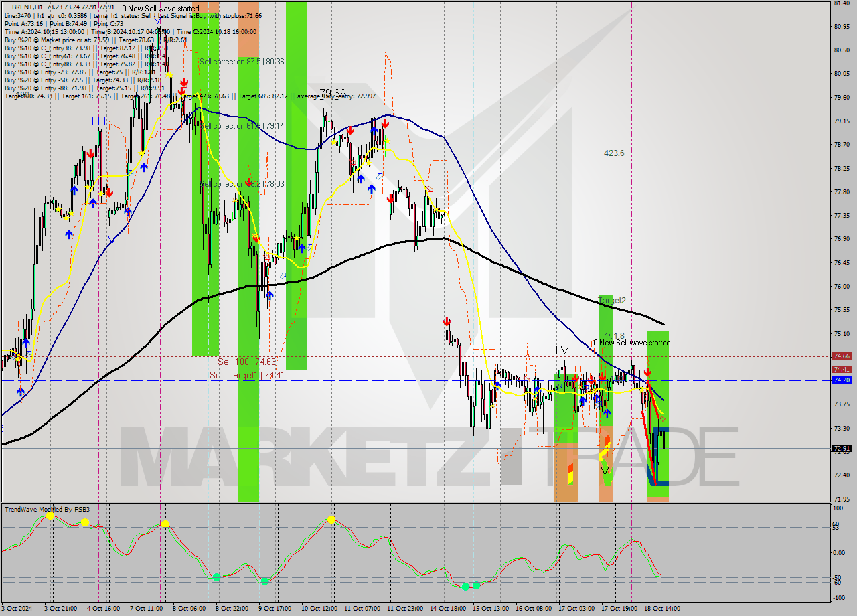Select the '161.8' Fibonacci label
This screenshot has height=616, width=857.
(614, 335)
